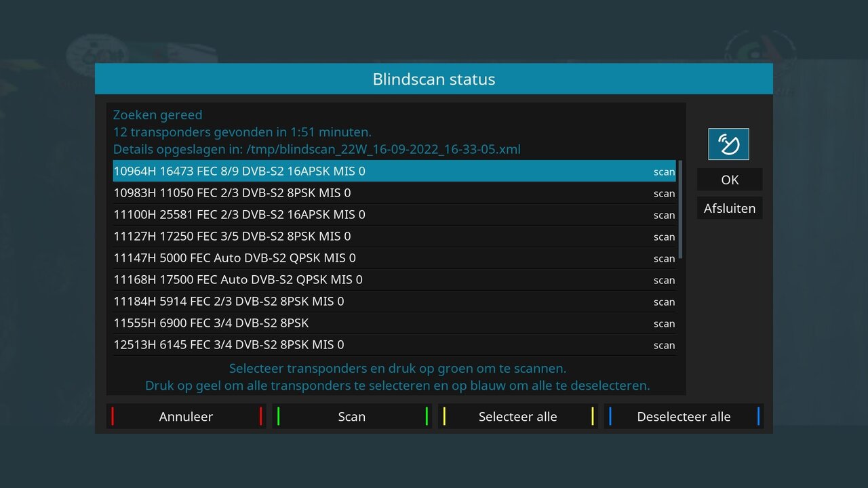The image size is (868, 488).
Task: Click scan label beside 11555H entry
Action: tap(664, 323)
